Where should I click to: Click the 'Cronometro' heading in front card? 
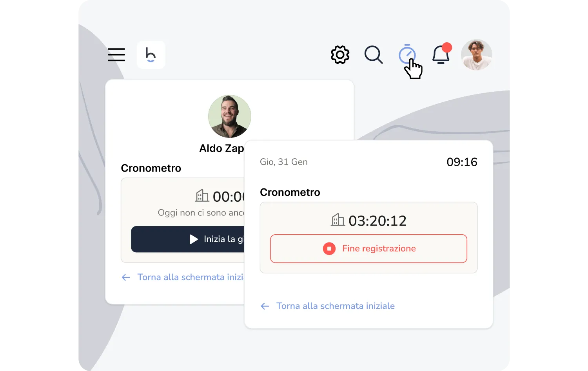click(290, 192)
